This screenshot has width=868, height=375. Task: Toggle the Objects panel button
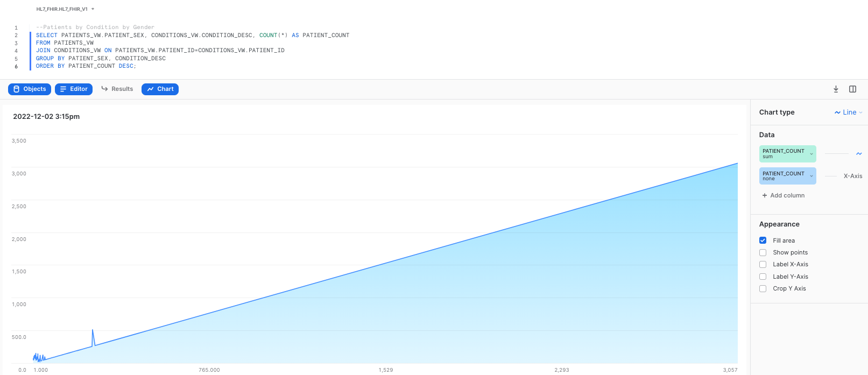click(x=30, y=89)
